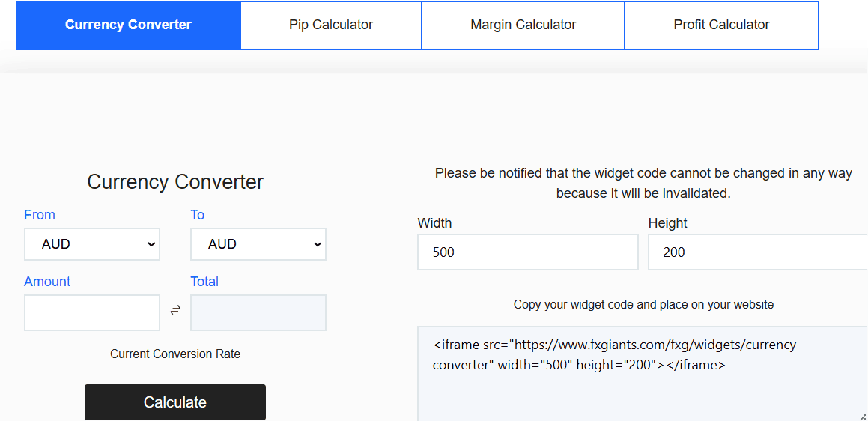
Task: Switch to the Pip Calculator tab
Action: (x=331, y=25)
